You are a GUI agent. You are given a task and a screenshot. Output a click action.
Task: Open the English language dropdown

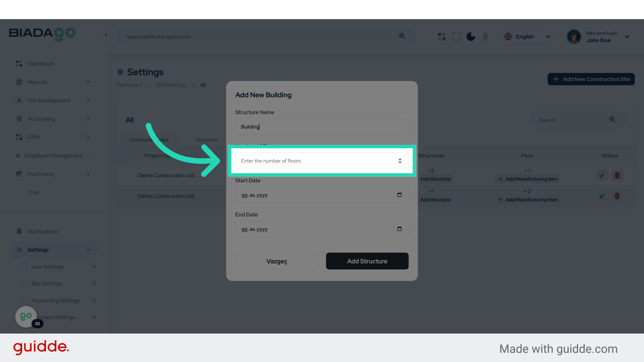(527, 37)
